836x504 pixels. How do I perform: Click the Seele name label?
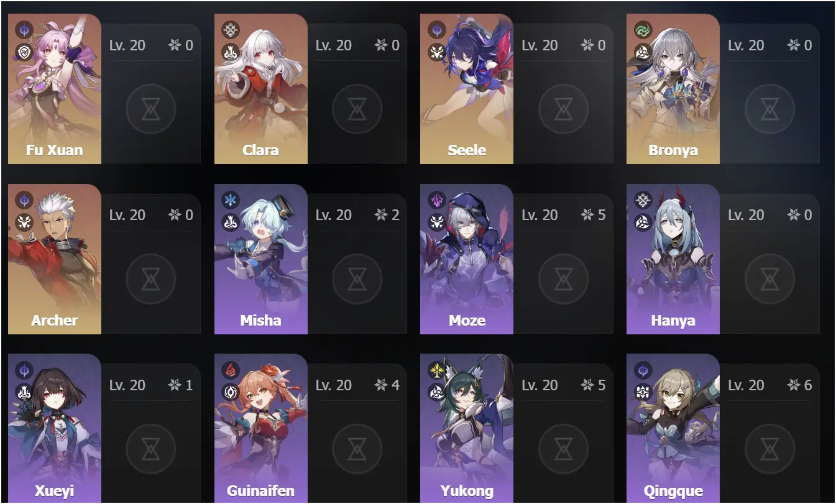pyautogui.click(x=467, y=150)
